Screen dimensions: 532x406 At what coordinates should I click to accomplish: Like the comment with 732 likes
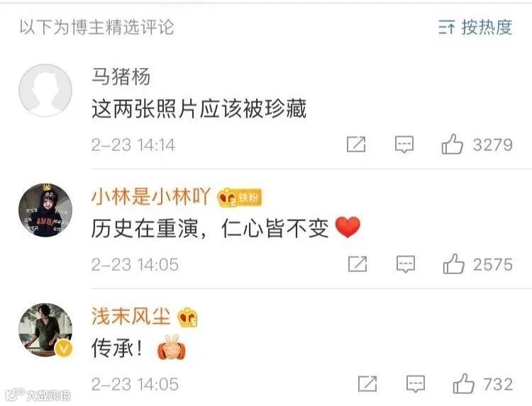(x=483, y=384)
